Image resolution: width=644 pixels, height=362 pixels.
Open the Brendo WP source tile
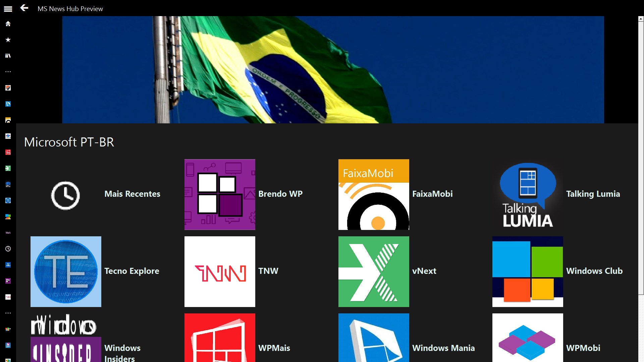click(220, 194)
